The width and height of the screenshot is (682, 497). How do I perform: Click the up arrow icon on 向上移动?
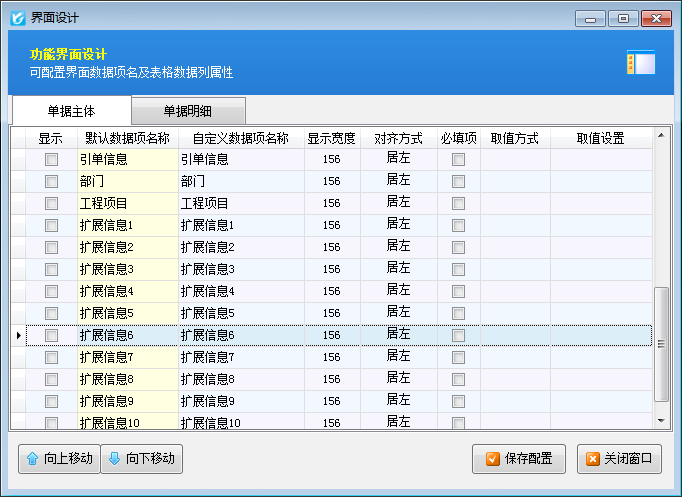coord(32,459)
